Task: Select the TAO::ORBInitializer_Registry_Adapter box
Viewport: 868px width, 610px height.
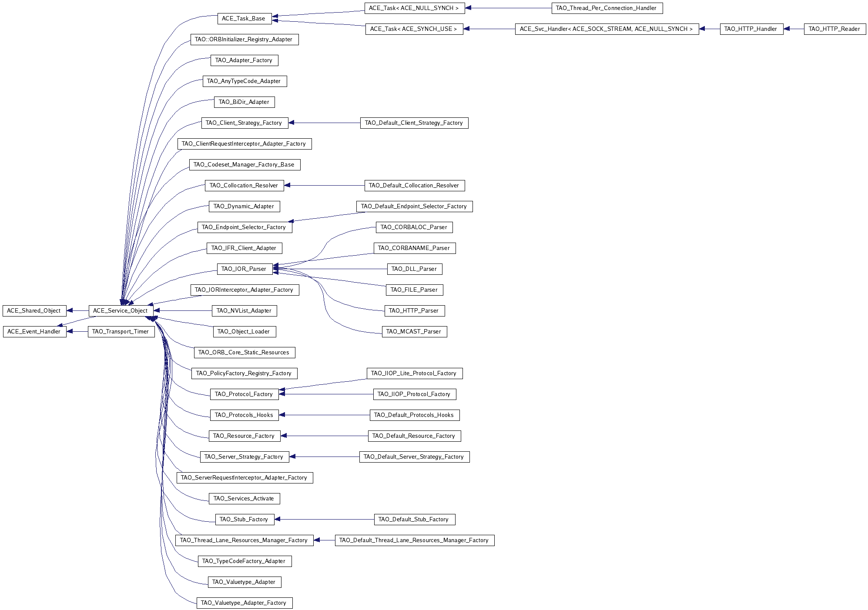Action: tap(244, 39)
